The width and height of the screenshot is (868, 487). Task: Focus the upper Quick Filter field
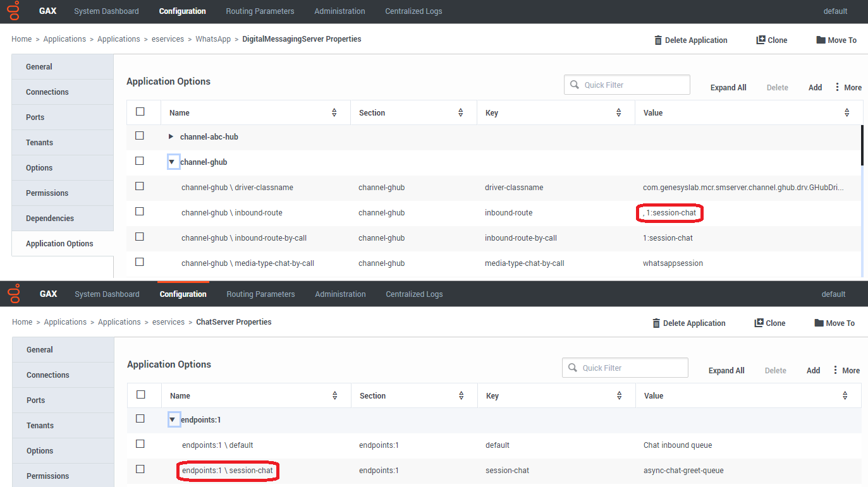point(627,85)
